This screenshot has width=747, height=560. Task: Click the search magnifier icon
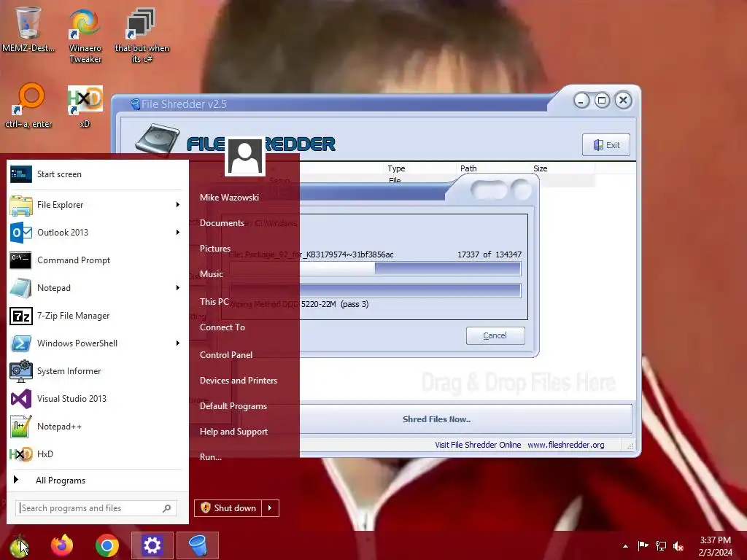(x=167, y=508)
